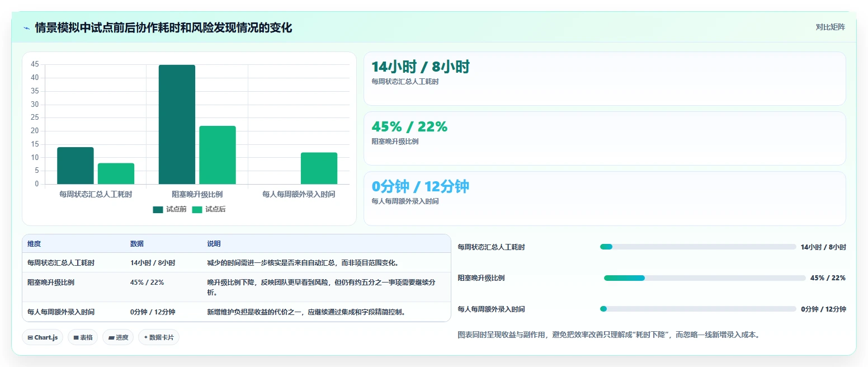Click the tallest 试点前 bar for 阻塞晚升级比例
The width and height of the screenshot is (868, 367).
[x=177, y=124]
